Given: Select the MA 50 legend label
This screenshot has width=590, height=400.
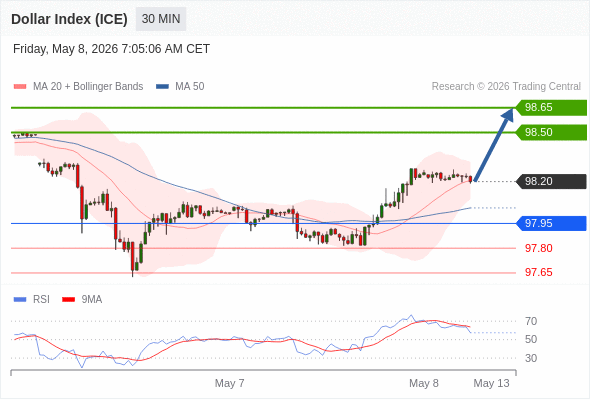Looking at the screenshot, I should pyautogui.click(x=190, y=87).
